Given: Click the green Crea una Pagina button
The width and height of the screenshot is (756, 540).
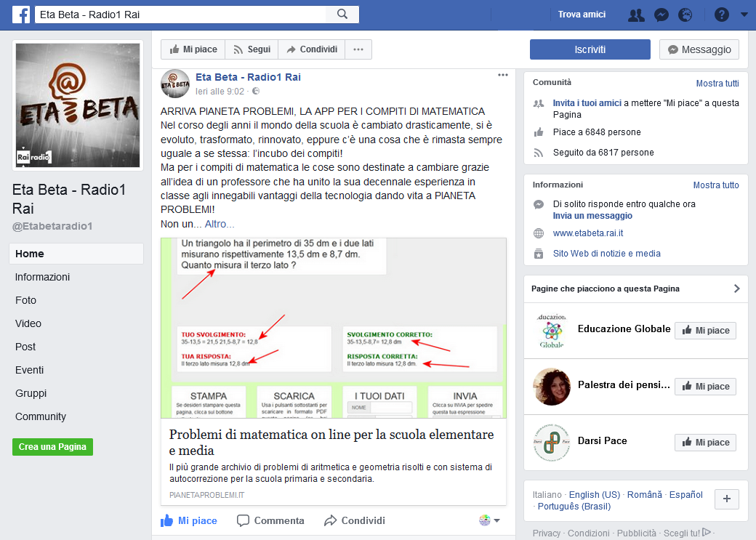Looking at the screenshot, I should (52, 447).
